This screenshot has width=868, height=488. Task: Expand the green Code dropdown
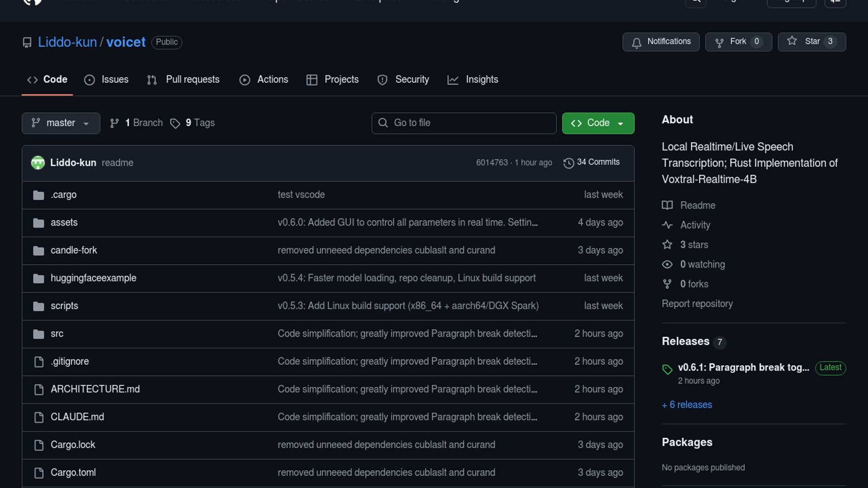[x=598, y=123]
